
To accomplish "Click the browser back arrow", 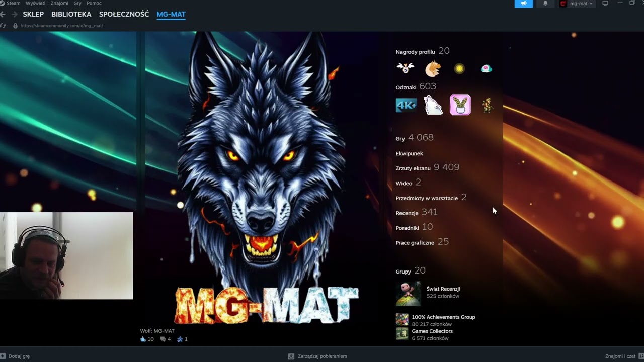I will (x=3, y=15).
